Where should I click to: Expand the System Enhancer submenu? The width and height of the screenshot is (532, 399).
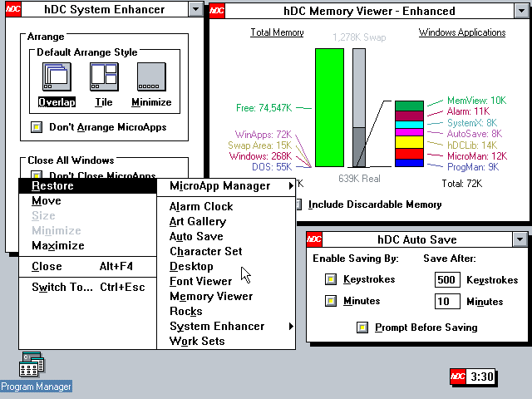pyautogui.click(x=225, y=327)
